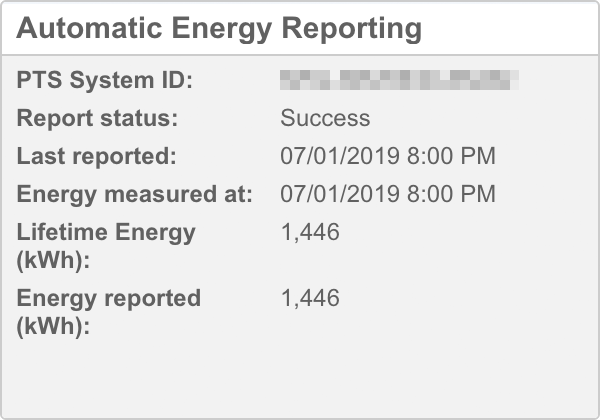Click the empty area below Energy reported
Screen dimensions: 600x420
[x=300, y=375]
